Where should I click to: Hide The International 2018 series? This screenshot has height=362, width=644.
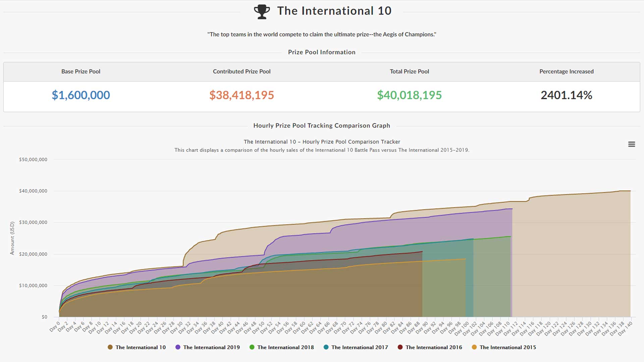[x=285, y=347]
